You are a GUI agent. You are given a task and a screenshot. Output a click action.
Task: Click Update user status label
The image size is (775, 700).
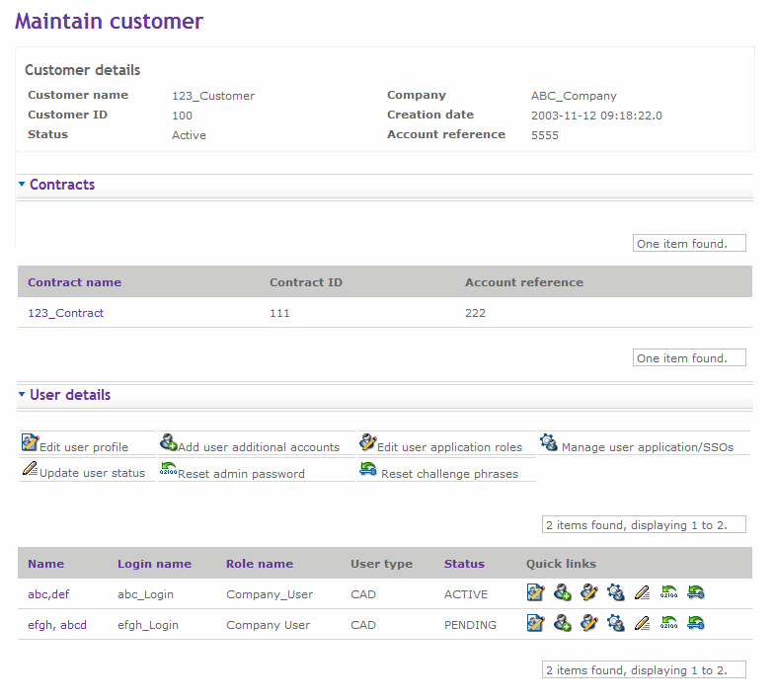tap(92, 473)
